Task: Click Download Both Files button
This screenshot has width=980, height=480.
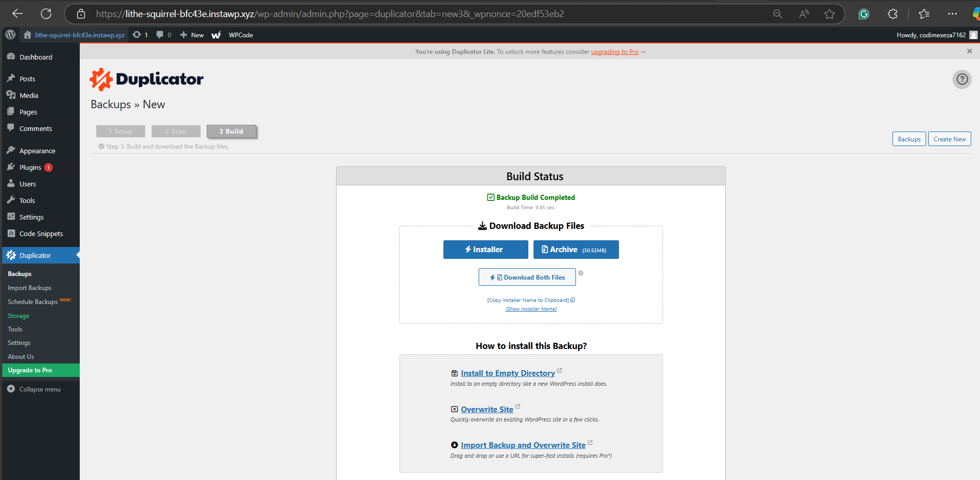Action: [x=527, y=277]
